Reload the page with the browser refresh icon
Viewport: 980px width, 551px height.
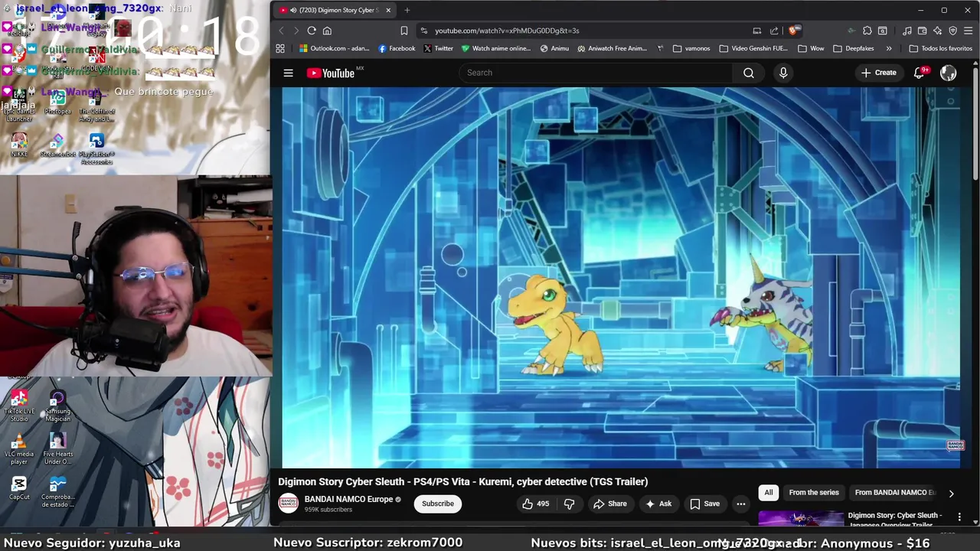pos(312,31)
